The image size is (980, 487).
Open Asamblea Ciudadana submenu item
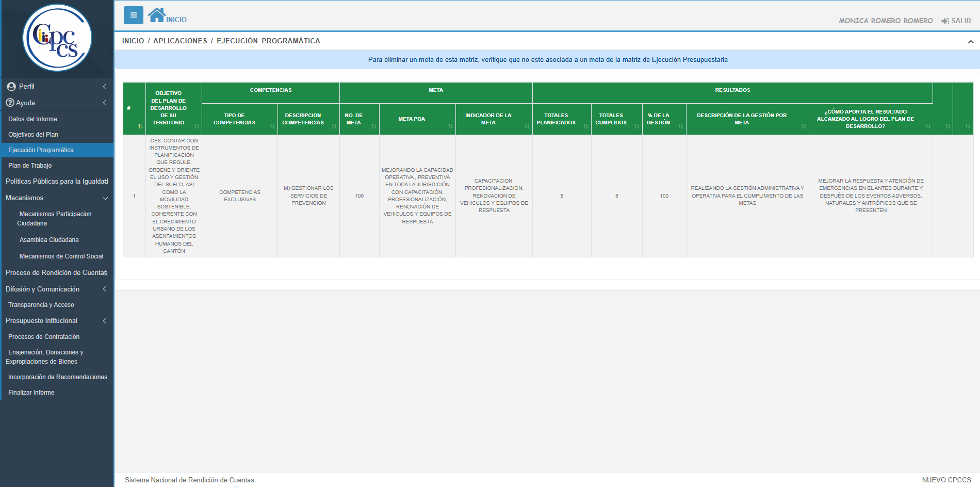pos(49,240)
